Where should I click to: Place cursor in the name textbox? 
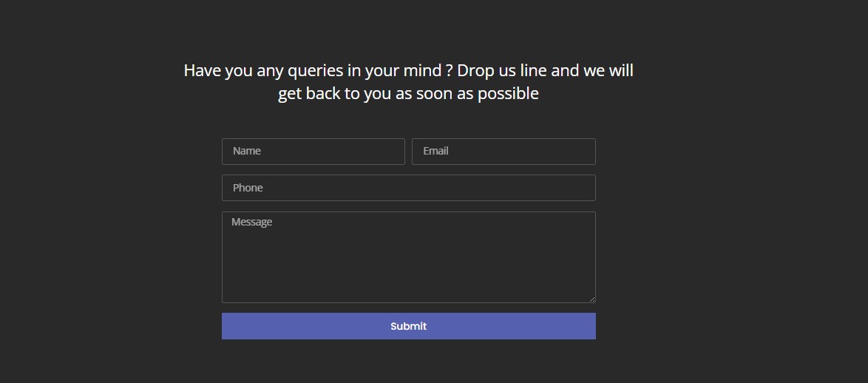pyautogui.click(x=313, y=152)
